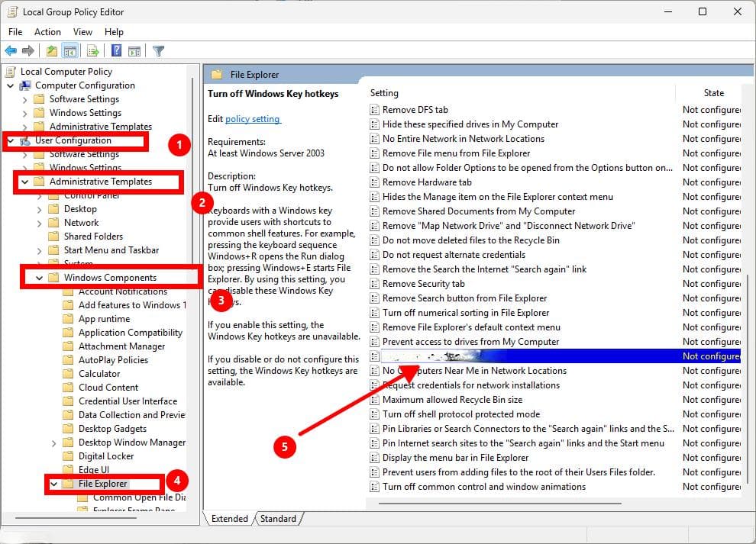756x544 pixels.
Task: Collapse the User Configuration node
Action: pyautogui.click(x=10, y=140)
